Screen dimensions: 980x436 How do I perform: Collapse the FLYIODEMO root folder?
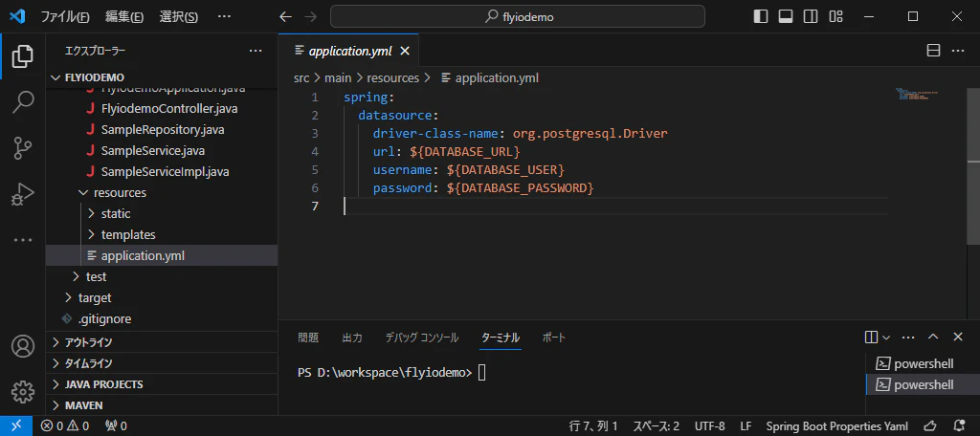point(163,77)
